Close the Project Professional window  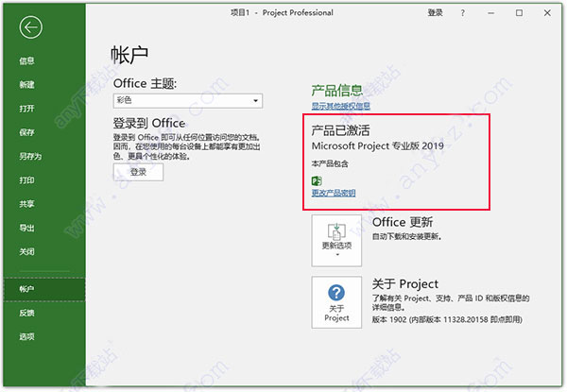[x=547, y=13]
